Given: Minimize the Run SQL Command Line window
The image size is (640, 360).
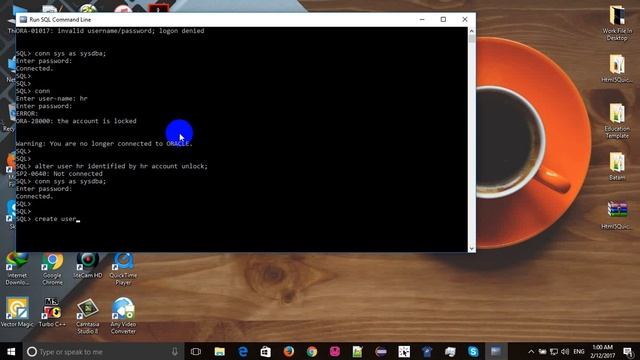Looking at the screenshot, I should (x=422, y=19).
